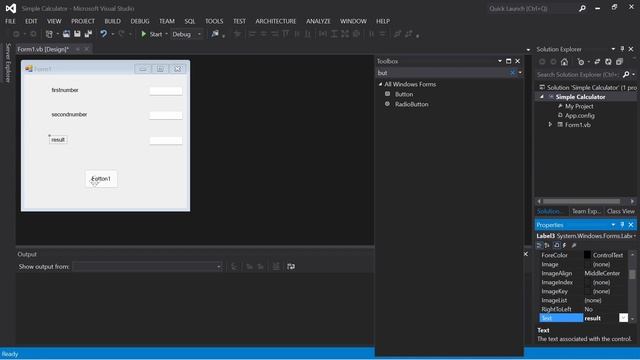The image size is (640, 360).
Task: Click the Open File icon in toolbar
Action: (66, 34)
